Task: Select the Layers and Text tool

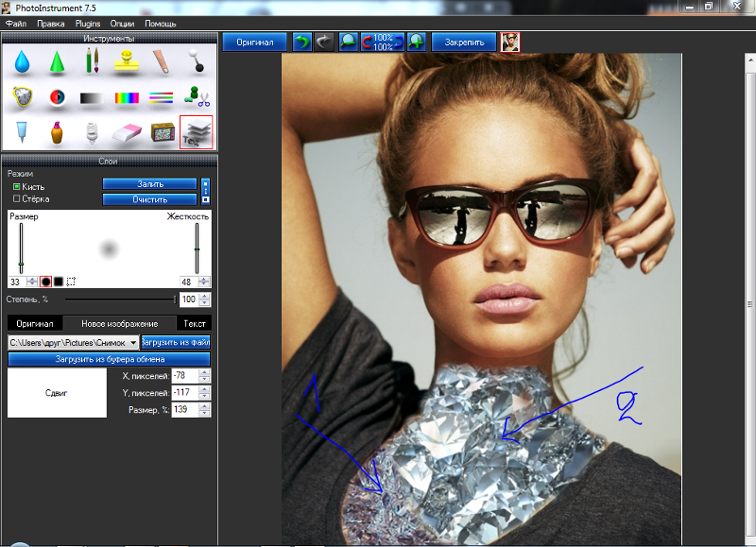Action: pos(197,132)
